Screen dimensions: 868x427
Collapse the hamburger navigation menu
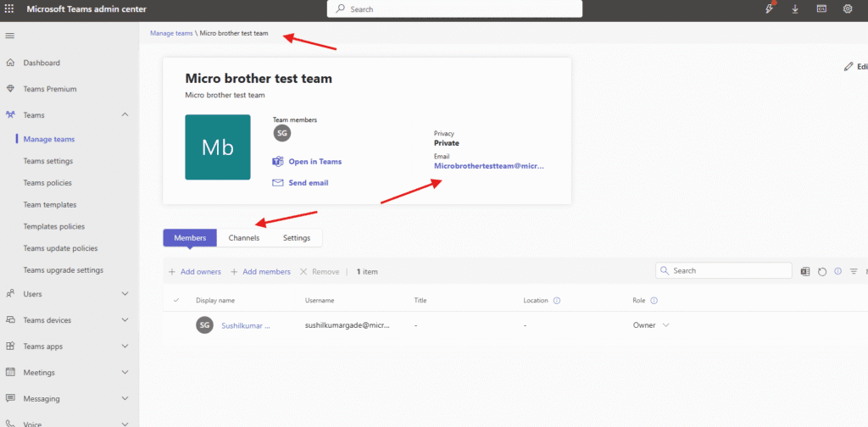(9, 36)
